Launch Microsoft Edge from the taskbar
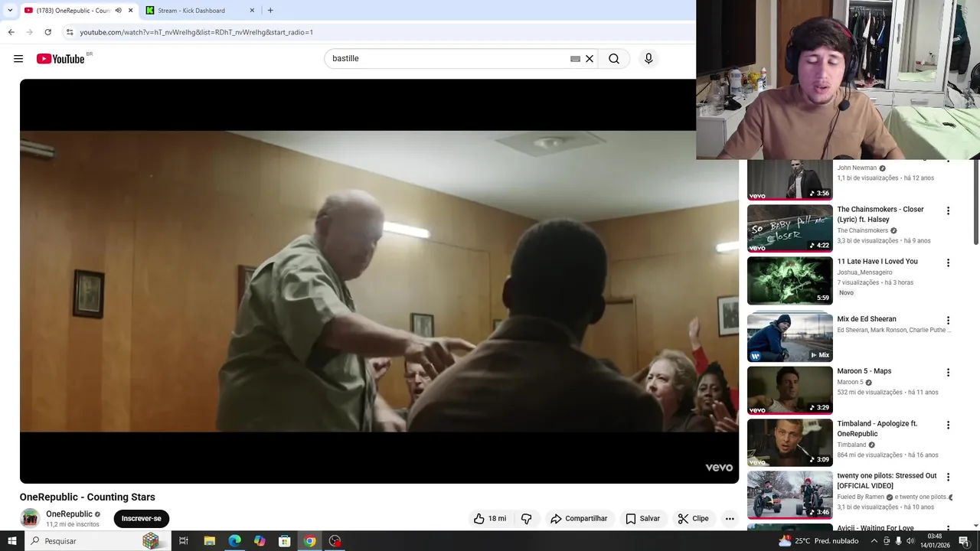Viewport: 980px width, 551px height. tap(234, 541)
